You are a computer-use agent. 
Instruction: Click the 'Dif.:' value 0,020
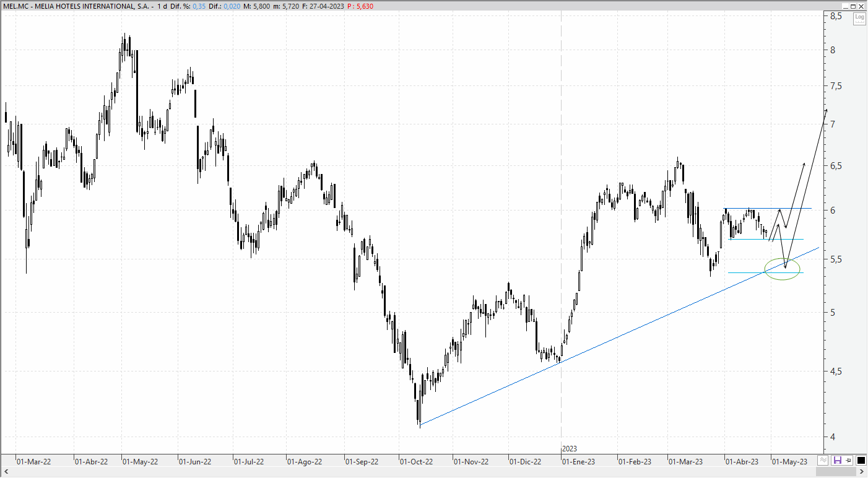pos(232,6)
